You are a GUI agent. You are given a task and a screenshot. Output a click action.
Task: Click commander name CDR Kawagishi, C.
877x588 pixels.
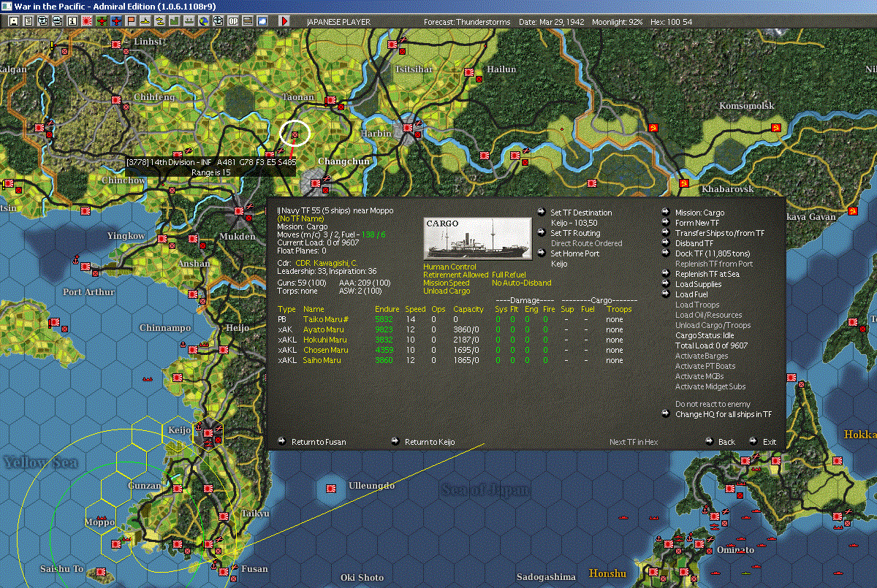click(327, 262)
